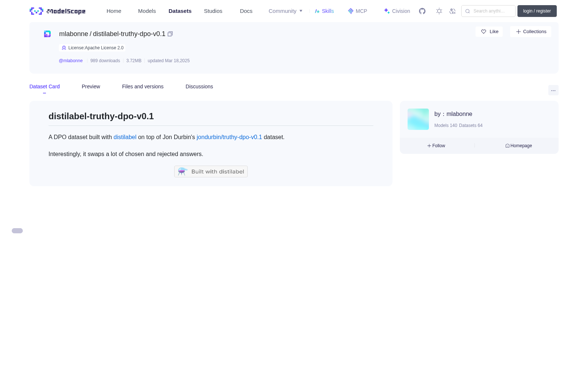This screenshot has width=588, height=368.
Task: Click the by : mlabonne name
Action: click(453, 114)
